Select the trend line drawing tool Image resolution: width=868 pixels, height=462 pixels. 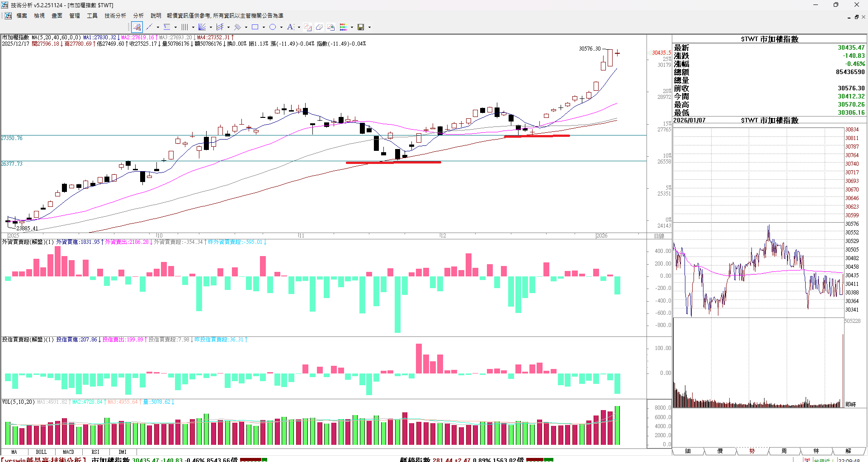tap(149, 27)
